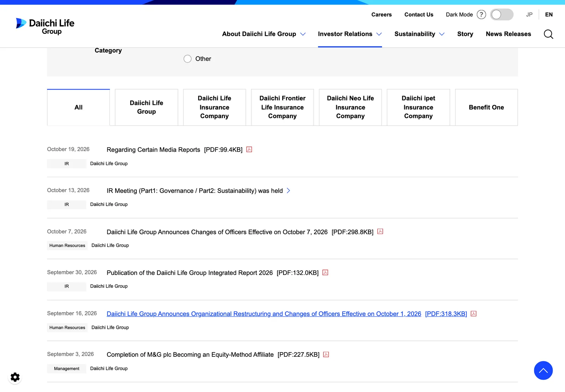
Task: Select Daiichi Life Insurance Company tab
Action: [x=214, y=107]
